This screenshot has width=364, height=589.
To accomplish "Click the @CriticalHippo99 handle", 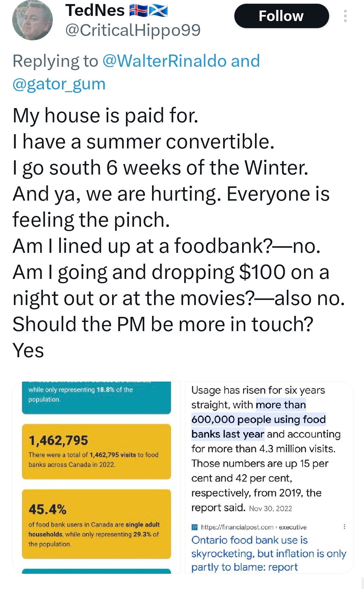I will 133,30.
